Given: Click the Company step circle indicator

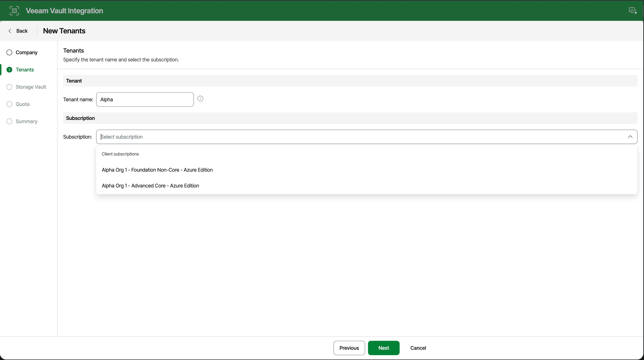Looking at the screenshot, I should tap(9, 52).
